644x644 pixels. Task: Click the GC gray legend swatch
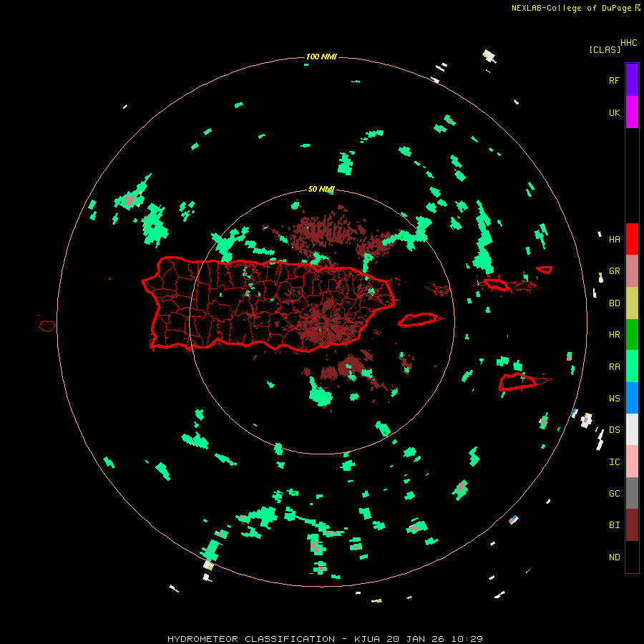632,493
